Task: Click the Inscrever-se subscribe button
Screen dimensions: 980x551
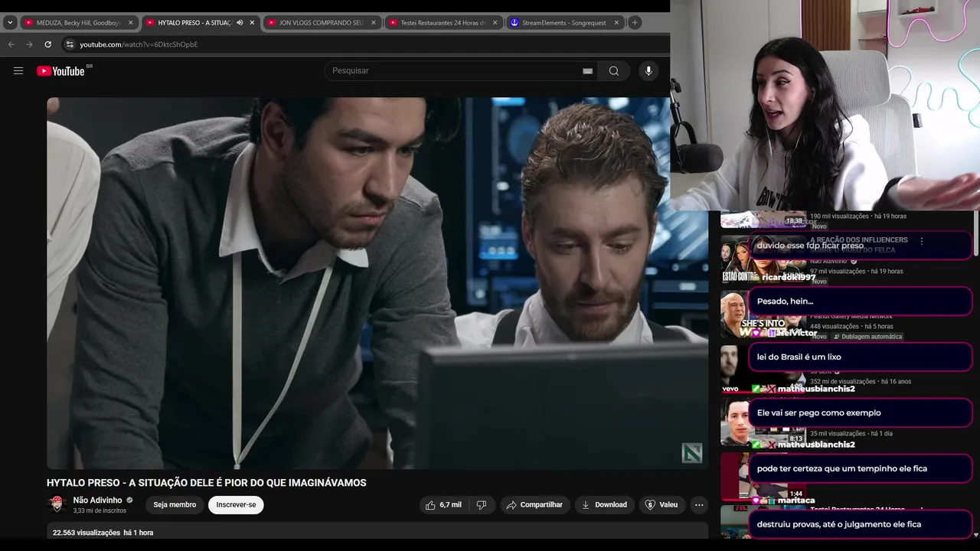Action: point(236,505)
